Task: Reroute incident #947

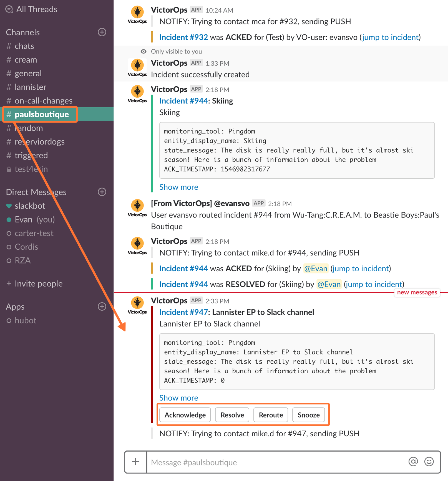Action: point(271,415)
